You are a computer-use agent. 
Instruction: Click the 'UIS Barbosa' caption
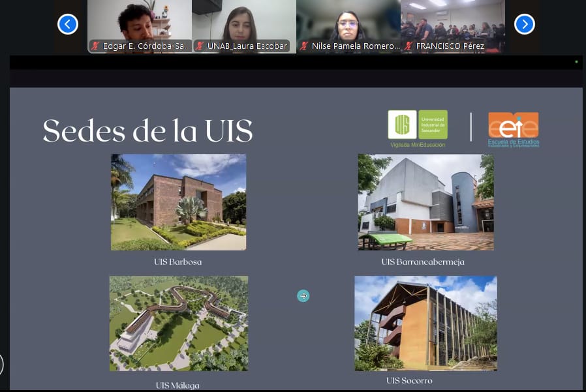[x=178, y=262]
